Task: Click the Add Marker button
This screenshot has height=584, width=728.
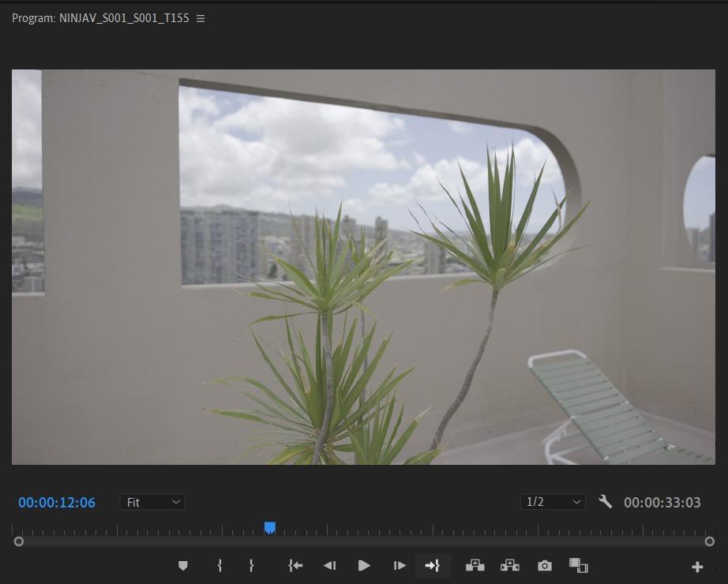Action: point(183,565)
